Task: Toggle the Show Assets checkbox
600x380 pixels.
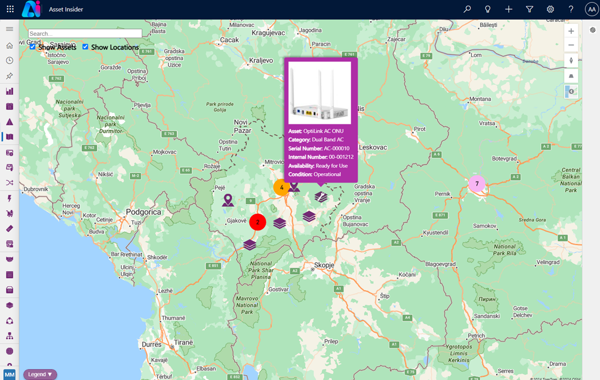Action: [x=33, y=47]
